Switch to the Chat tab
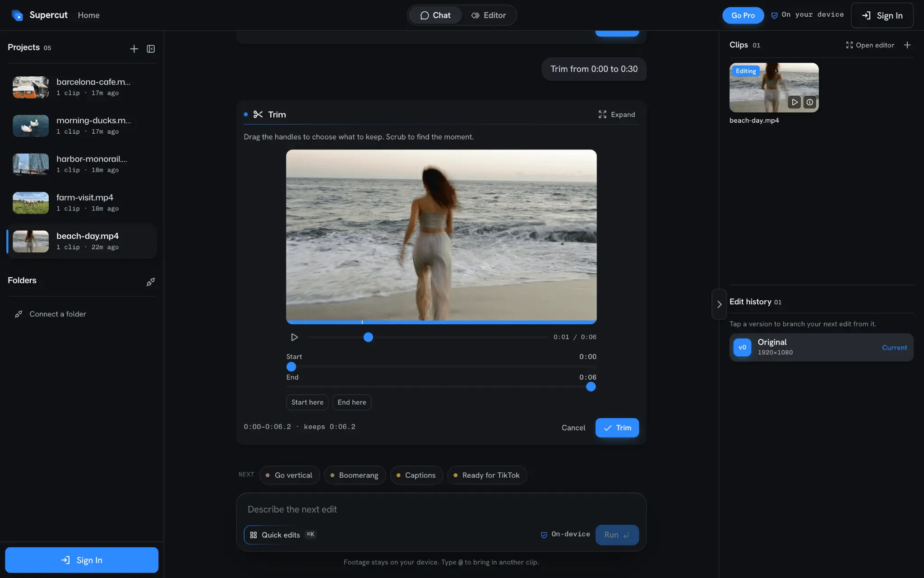924x578 pixels. tap(435, 15)
